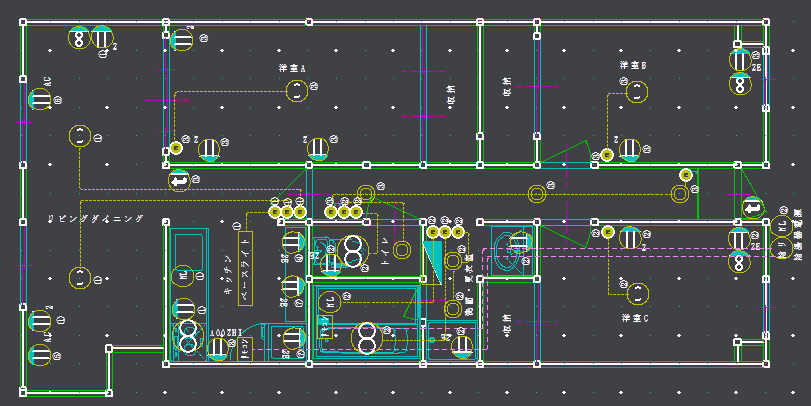Select the hallway downlight above the toilet
This screenshot has height=406, width=811.
[x=366, y=194]
